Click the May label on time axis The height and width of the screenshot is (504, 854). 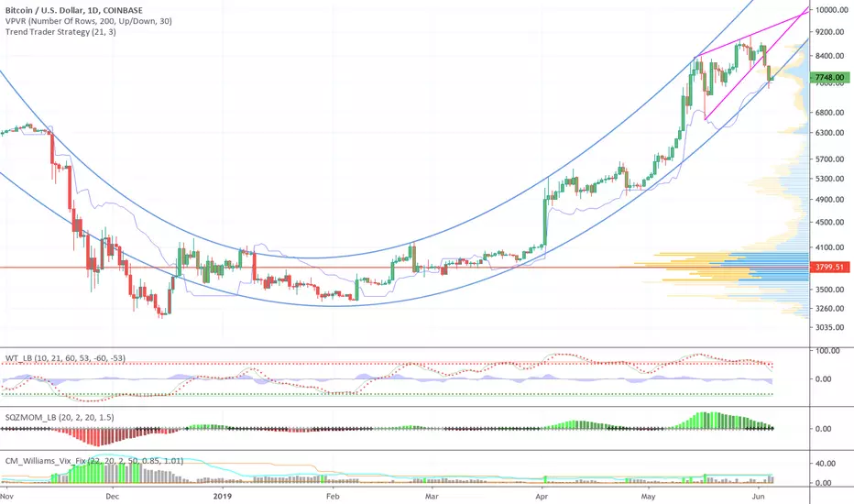coord(648,497)
